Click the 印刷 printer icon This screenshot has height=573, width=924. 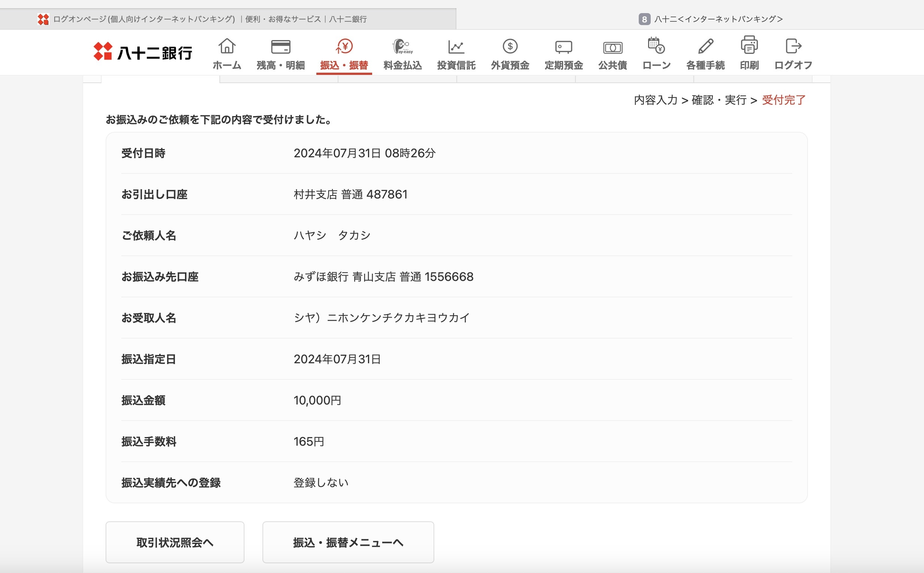click(749, 45)
